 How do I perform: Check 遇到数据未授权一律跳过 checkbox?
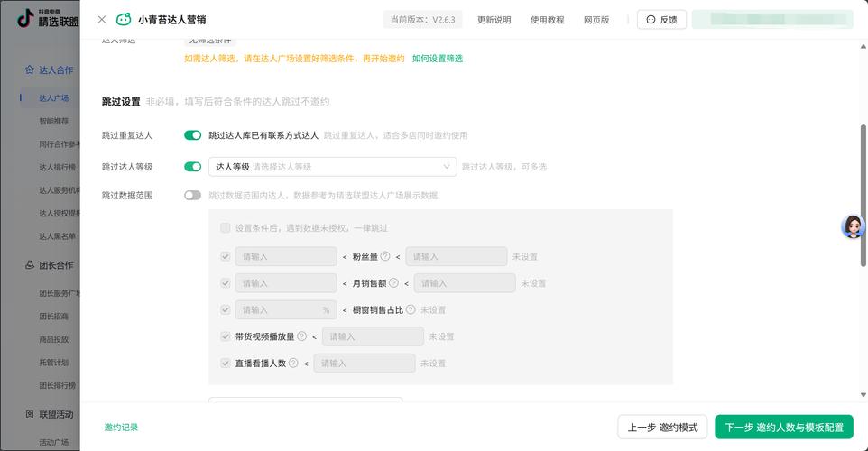pos(226,228)
